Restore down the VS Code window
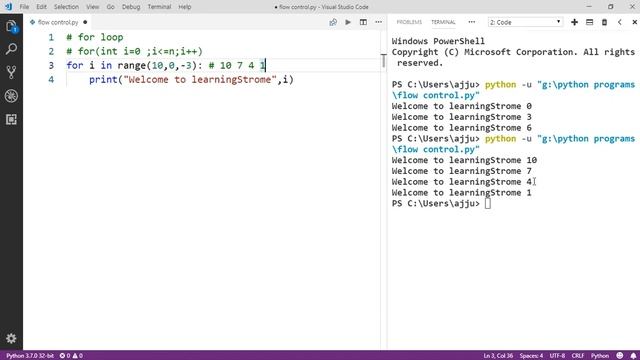640x360 pixels. [611, 7]
